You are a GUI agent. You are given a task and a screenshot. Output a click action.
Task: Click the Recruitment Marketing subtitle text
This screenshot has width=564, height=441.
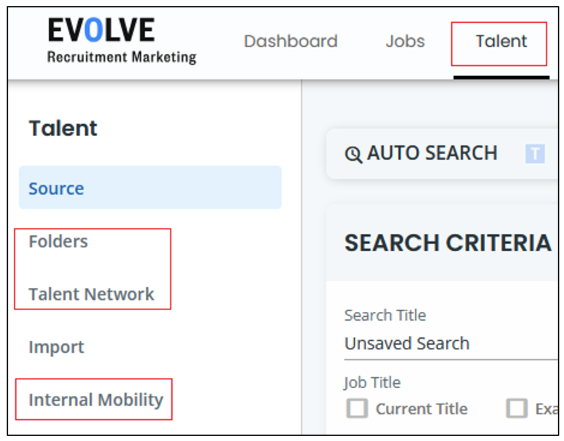[122, 58]
